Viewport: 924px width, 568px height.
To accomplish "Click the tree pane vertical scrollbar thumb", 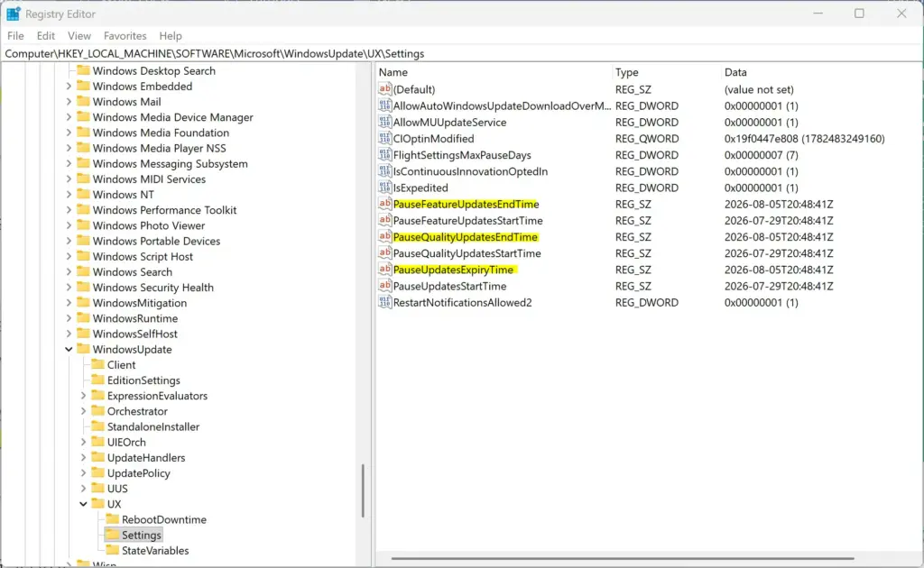I will click(363, 490).
